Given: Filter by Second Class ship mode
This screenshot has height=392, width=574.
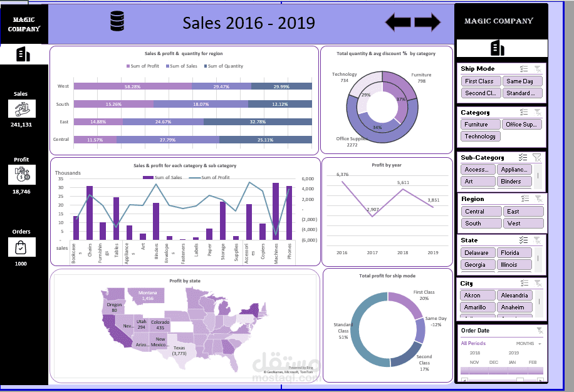Looking at the screenshot, I should [481, 93].
